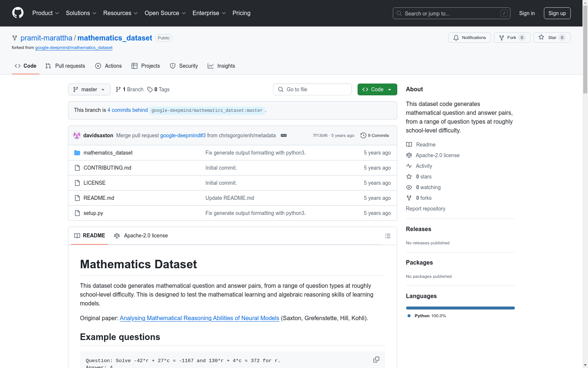
Task: Expand the green Code dropdown
Action: click(x=377, y=89)
